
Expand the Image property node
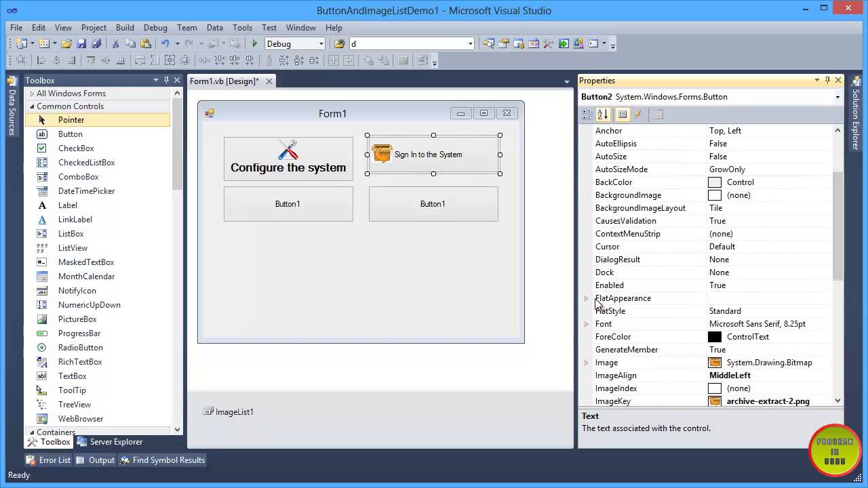(x=587, y=363)
